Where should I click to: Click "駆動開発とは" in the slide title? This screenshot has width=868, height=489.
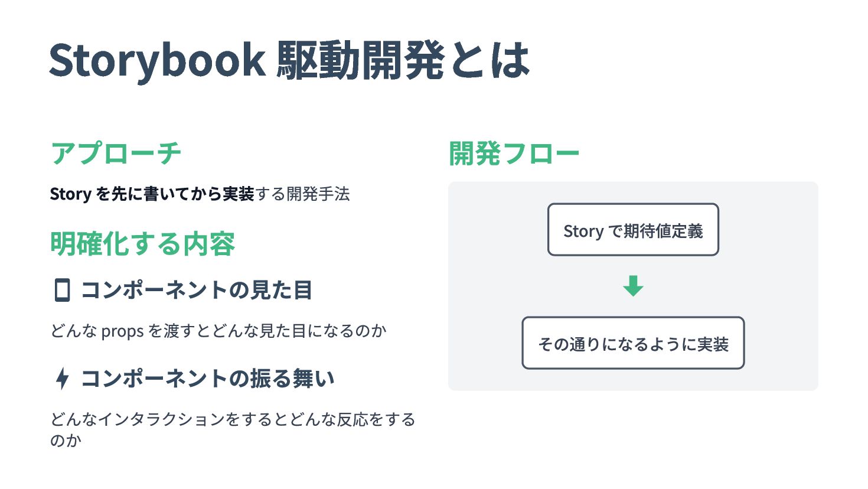coord(403,60)
